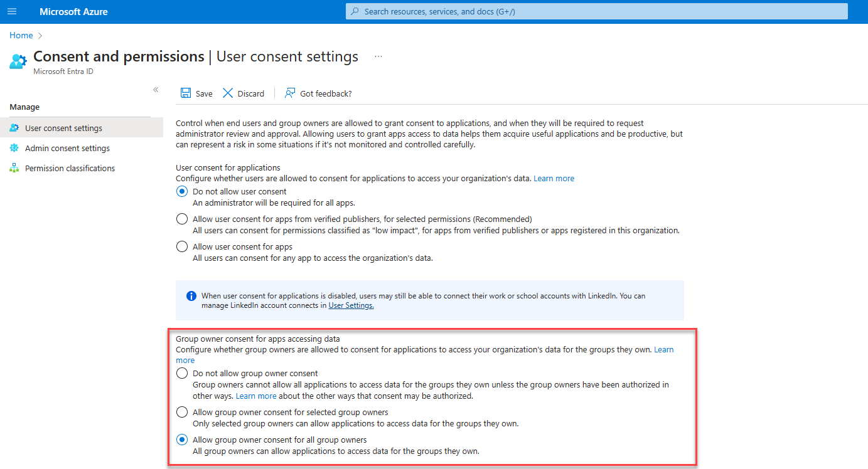The width and height of the screenshot is (868, 469).
Task: Click the Consent and permissions page icon
Action: pos(18,61)
